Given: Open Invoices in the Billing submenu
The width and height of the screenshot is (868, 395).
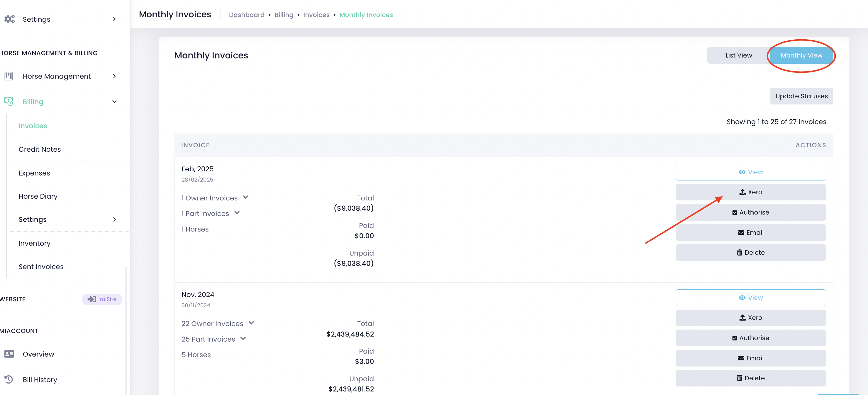Looking at the screenshot, I should pyautogui.click(x=33, y=126).
